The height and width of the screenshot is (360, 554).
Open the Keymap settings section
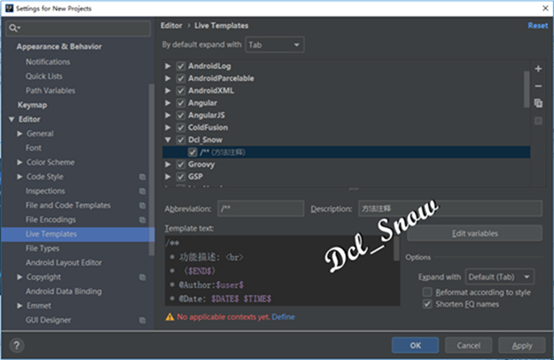point(32,105)
